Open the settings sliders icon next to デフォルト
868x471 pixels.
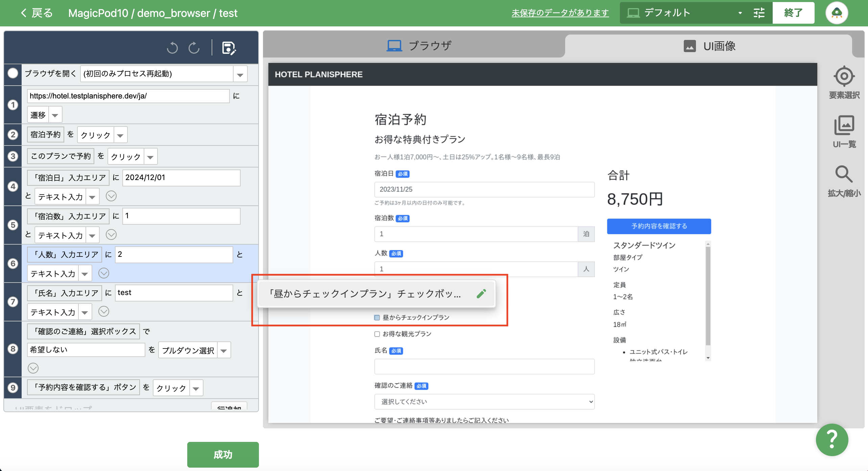(759, 13)
